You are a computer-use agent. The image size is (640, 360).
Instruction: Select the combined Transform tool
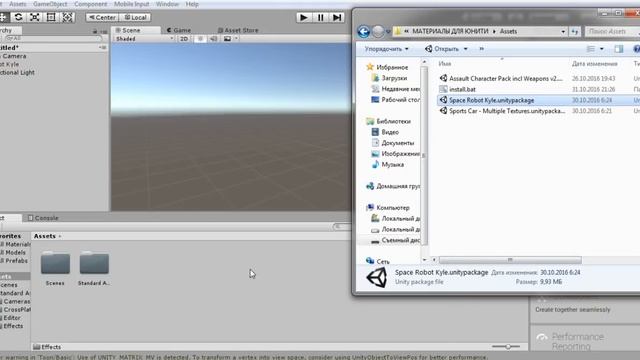(x=67, y=17)
